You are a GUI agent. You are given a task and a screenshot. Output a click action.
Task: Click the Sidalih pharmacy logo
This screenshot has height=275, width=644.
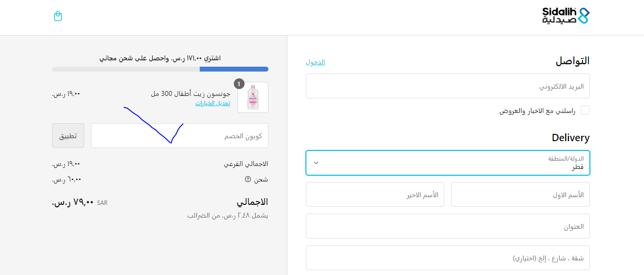[x=566, y=16]
